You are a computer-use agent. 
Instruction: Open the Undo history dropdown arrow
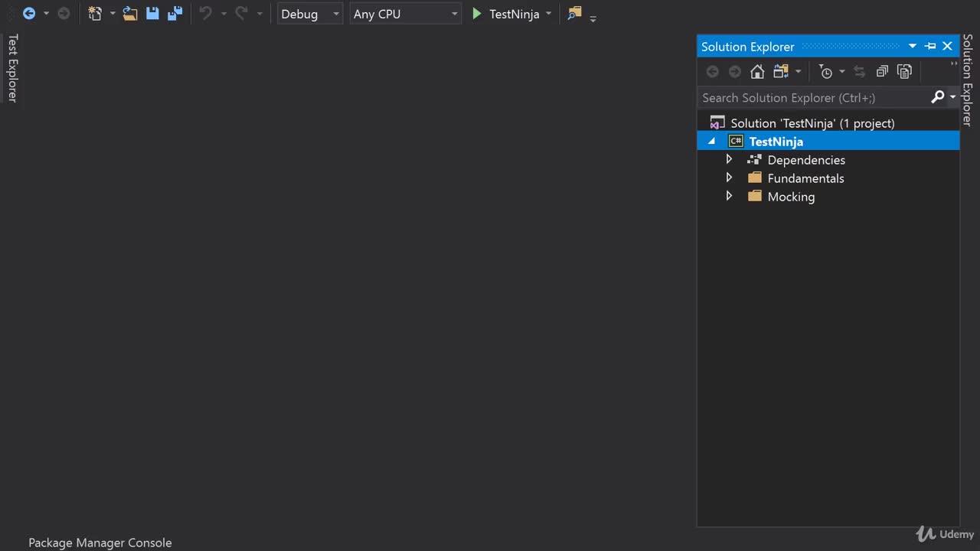pyautogui.click(x=224, y=14)
